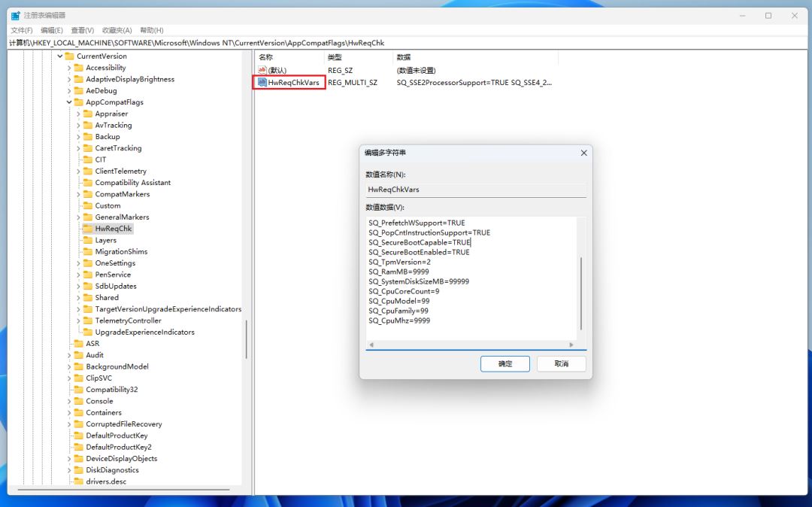Open the 文件(F) menu

click(x=22, y=30)
